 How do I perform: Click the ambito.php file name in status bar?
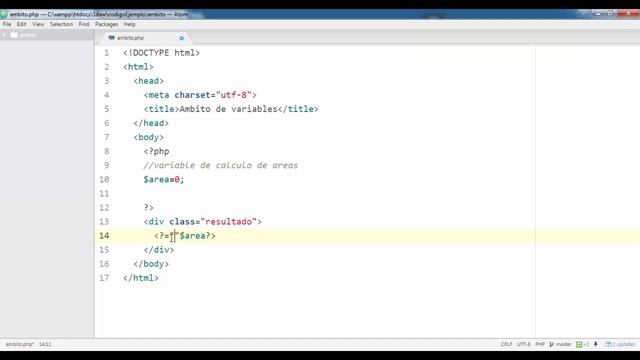(20, 344)
